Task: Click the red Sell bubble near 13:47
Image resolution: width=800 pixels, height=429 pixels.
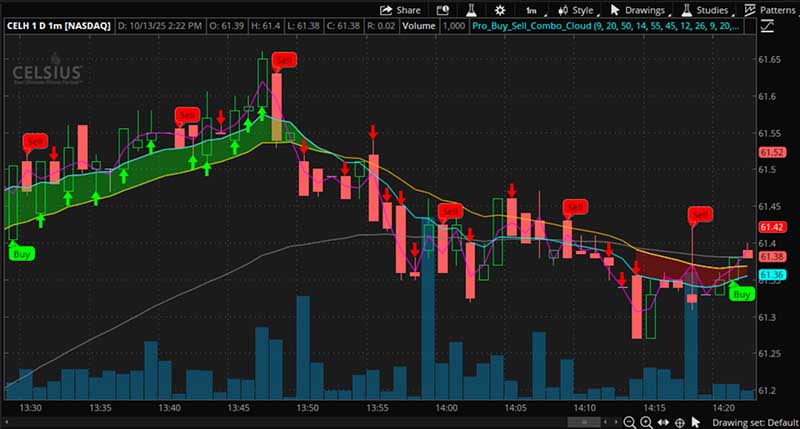Action: tap(285, 60)
